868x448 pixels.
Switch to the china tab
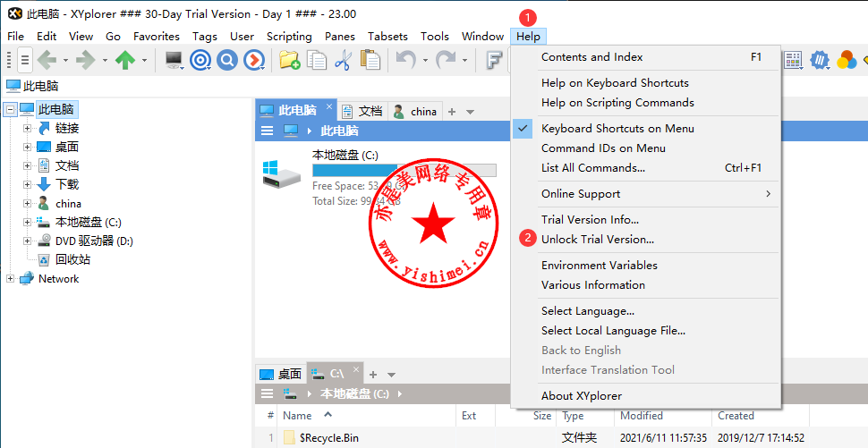(415, 111)
